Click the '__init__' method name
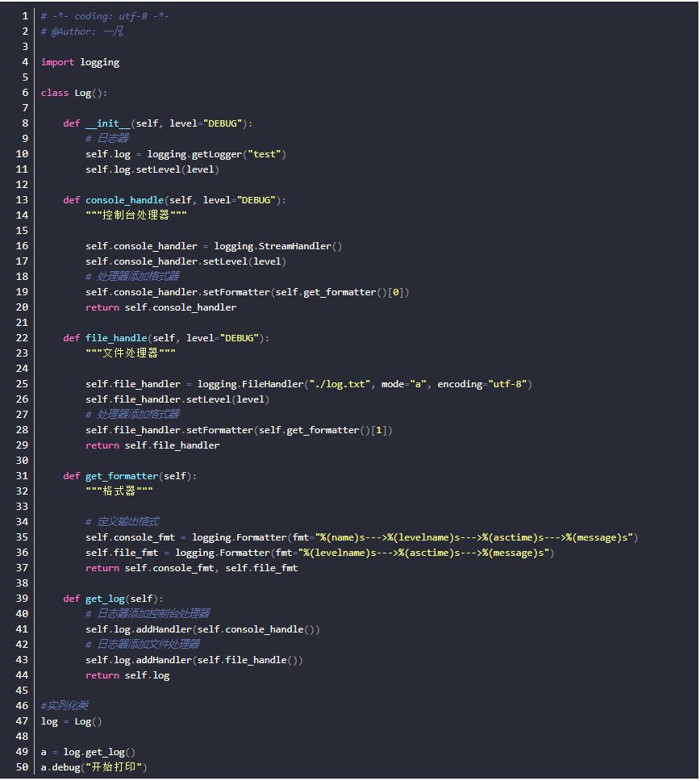This screenshot has height=781, width=700. pos(108,123)
